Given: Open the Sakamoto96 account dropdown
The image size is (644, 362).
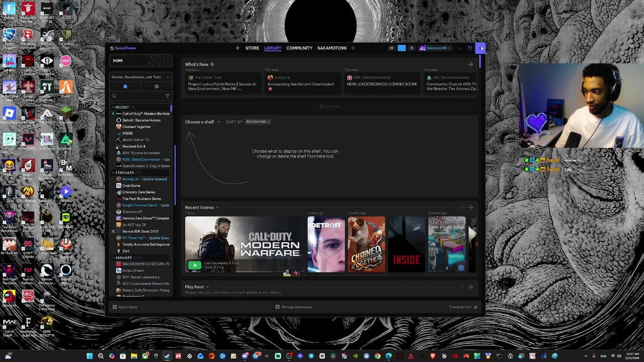Looking at the screenshot, I should (435, 48).
